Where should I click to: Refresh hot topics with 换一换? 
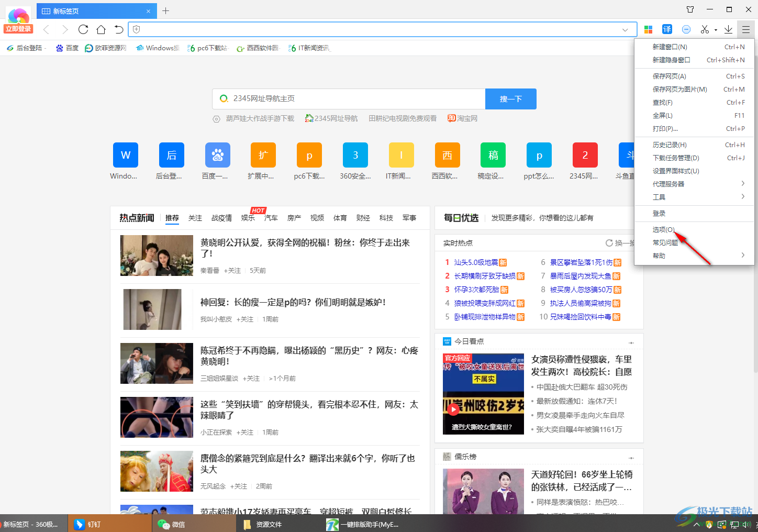620,243
